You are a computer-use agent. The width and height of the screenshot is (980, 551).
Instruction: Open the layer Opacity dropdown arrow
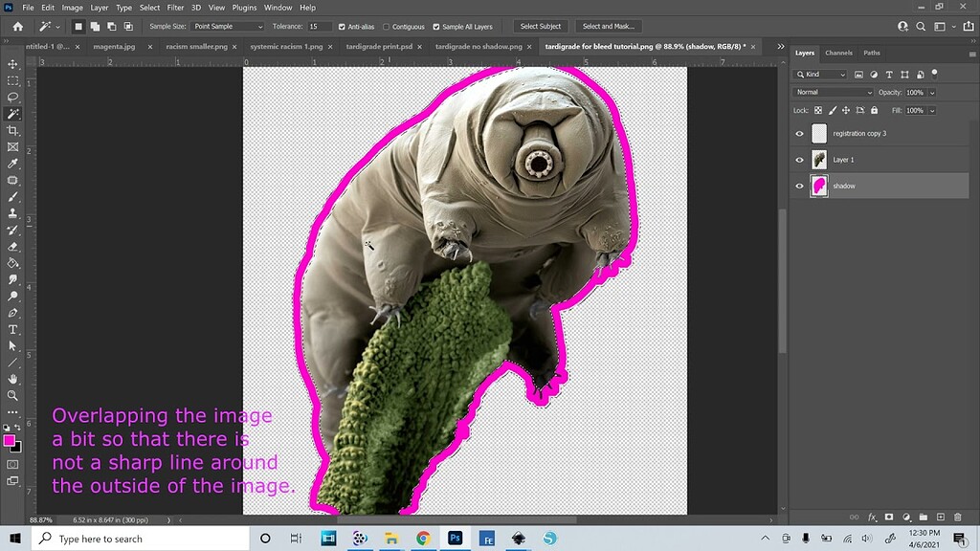932,93
